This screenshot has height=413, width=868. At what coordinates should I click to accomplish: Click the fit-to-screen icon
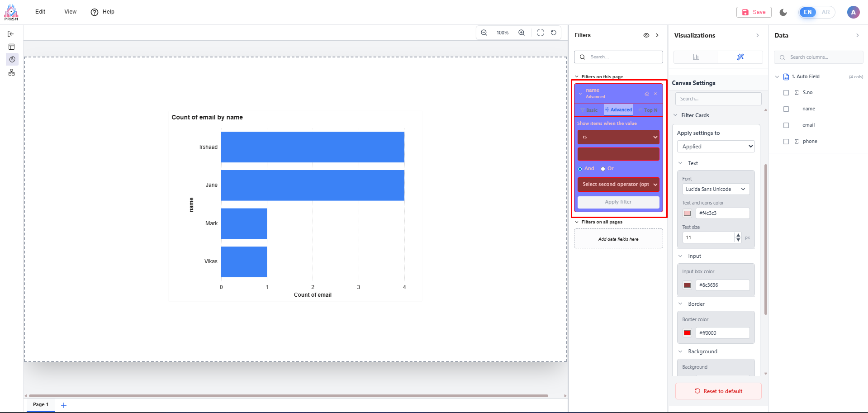click(541, 33)
